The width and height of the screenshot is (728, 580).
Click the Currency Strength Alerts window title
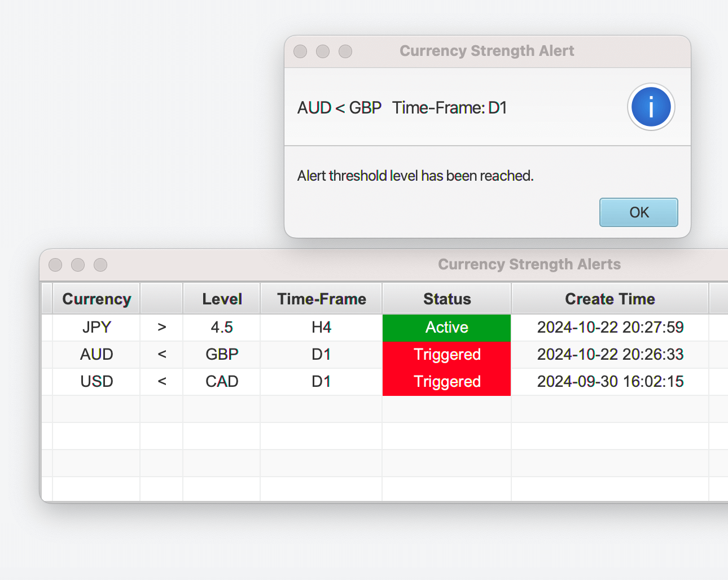click(x=529, y=264)
